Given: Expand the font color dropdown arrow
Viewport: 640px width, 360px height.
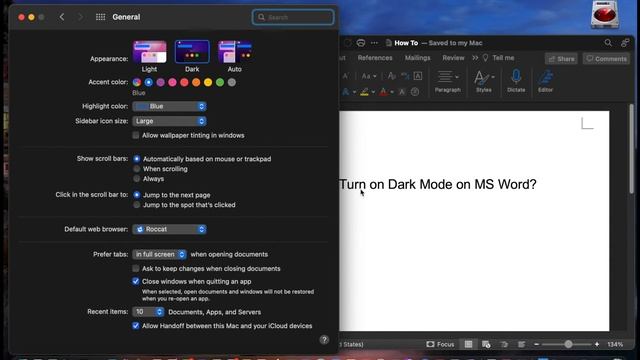Looking at the screenshot, I should pyautogui.click(x=392, y=92).
